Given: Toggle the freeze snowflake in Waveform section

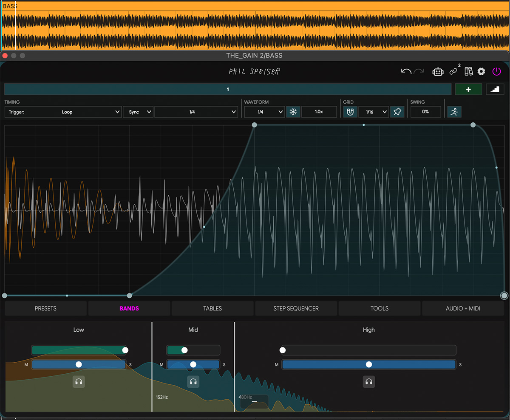Looking at the screenshot, I should point(293,112).
